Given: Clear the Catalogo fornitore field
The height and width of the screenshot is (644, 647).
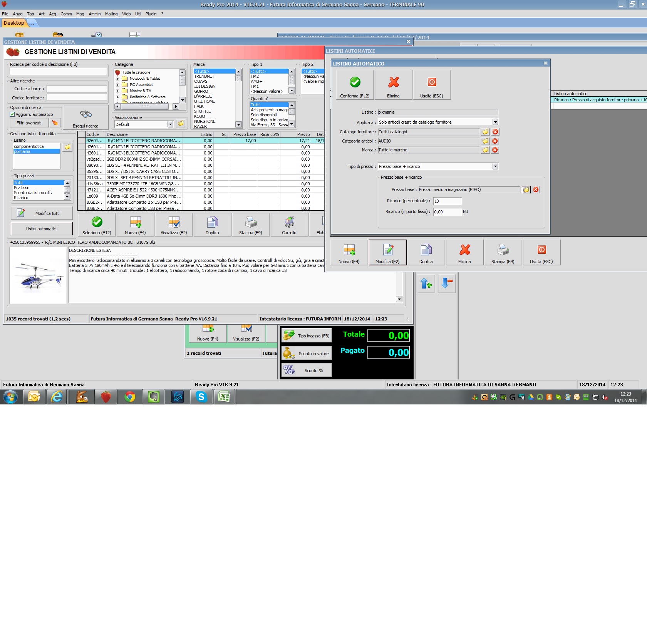Looking at the screenshot, I should pyautogui.click(x=495, y=132).
